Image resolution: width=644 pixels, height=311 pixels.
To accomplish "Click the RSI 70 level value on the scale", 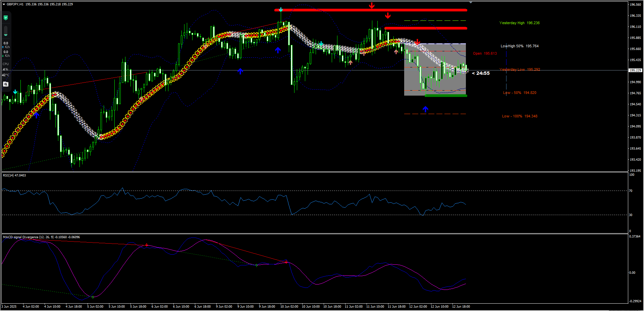I will coord(631,191).
